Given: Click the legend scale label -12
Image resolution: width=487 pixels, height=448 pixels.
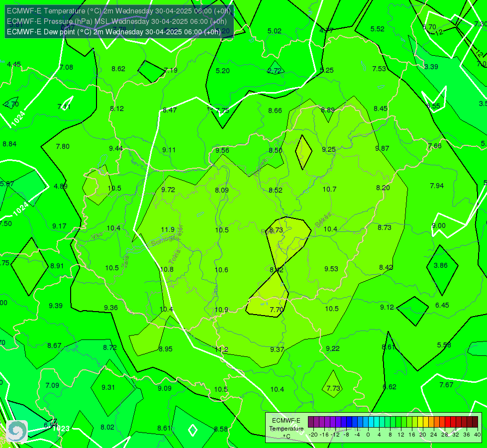Looking at the screenshot, I should [335, 435].
